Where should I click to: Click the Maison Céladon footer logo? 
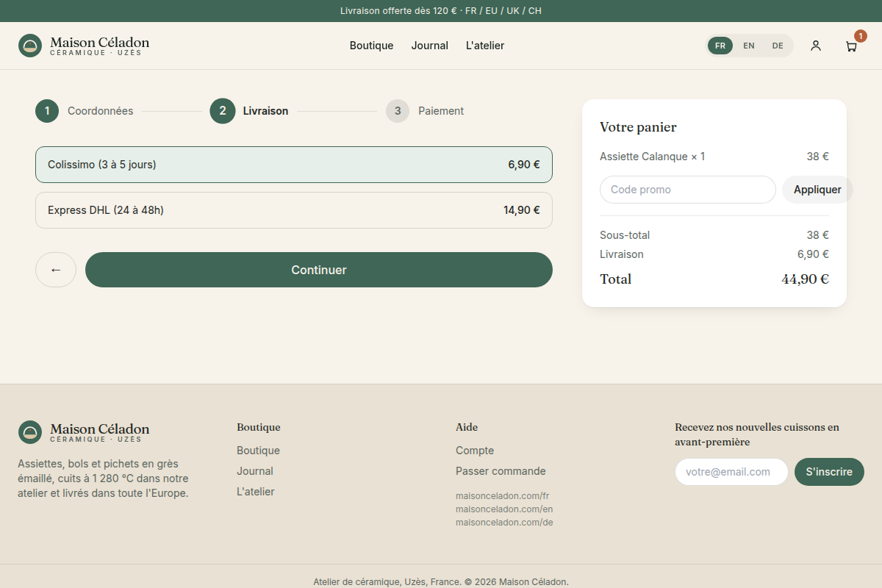coord(84,432)
